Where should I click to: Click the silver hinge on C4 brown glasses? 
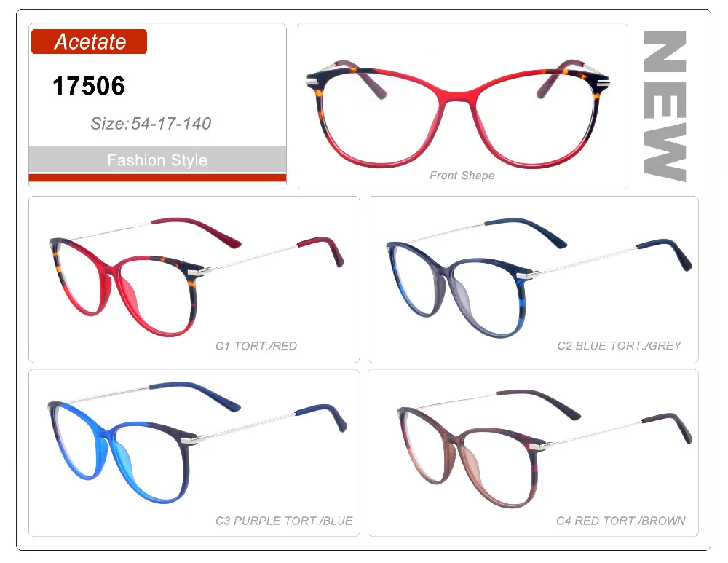540,446
